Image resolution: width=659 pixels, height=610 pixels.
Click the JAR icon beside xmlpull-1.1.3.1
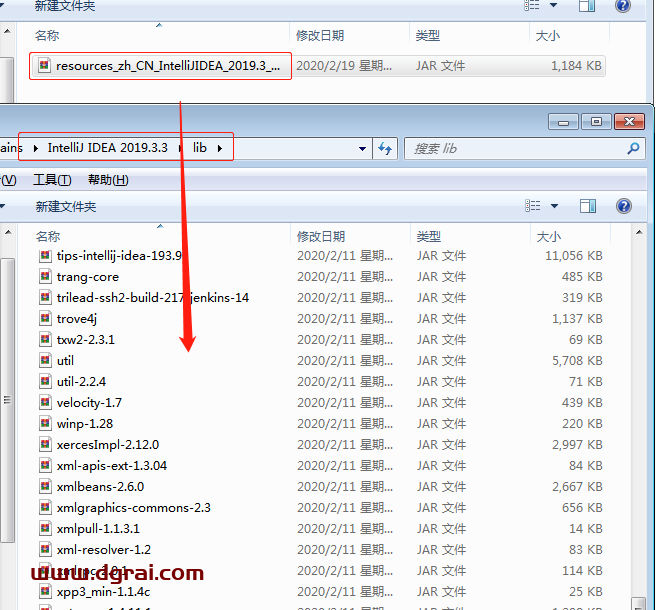(x=45, y=529)
